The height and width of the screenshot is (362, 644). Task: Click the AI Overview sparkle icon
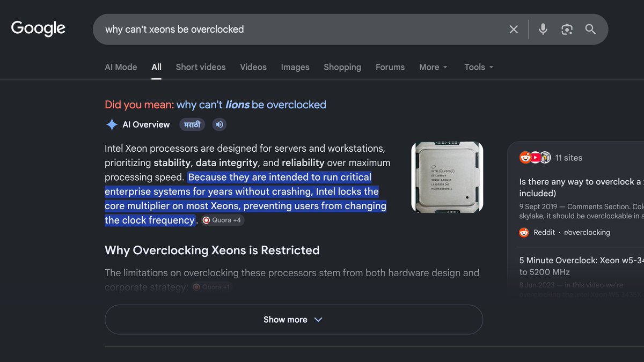112,124
